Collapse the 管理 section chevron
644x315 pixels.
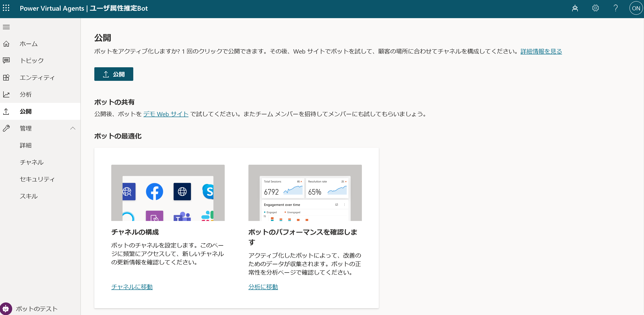[73, 128]
